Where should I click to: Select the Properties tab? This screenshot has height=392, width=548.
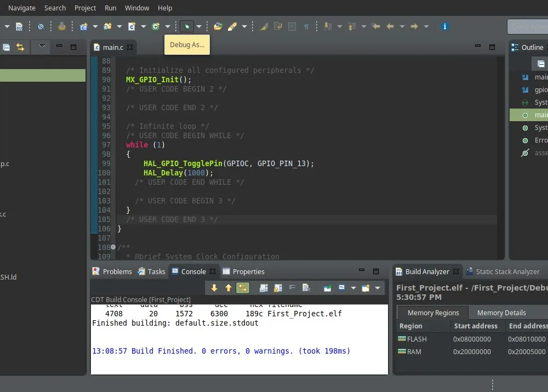(244, 272)
